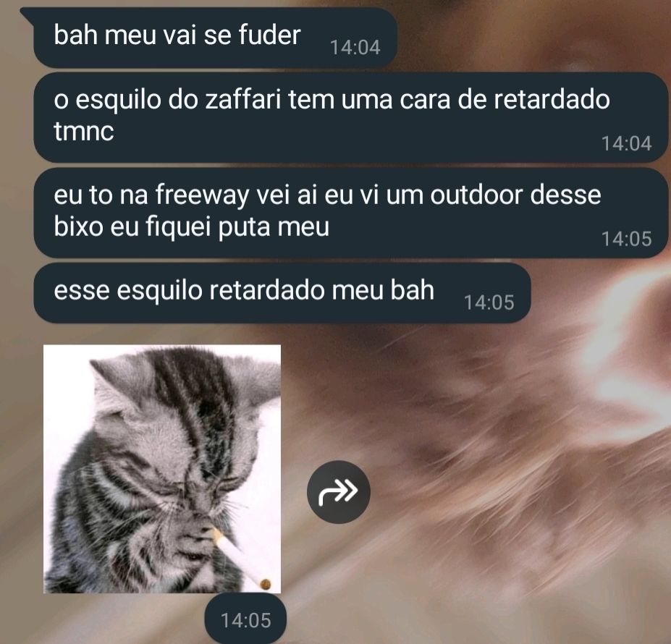The height and width of the screenshot is (644, 671).
Task: Select the message mentioning the freeway outdoor
Action: click(x=350, y=213)
